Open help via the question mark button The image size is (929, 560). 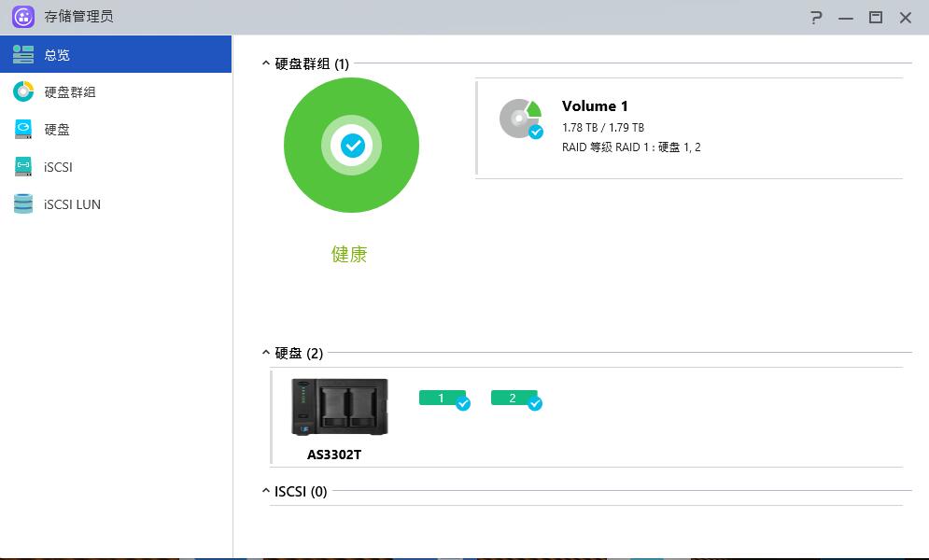815,17
